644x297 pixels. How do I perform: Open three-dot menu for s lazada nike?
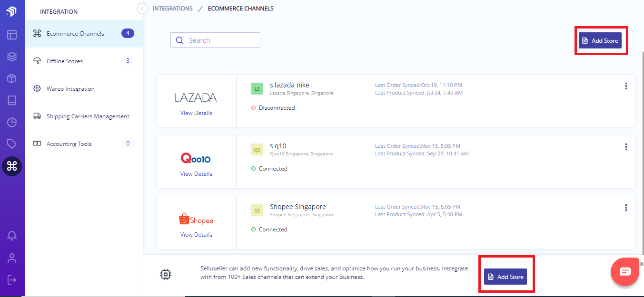626,86
